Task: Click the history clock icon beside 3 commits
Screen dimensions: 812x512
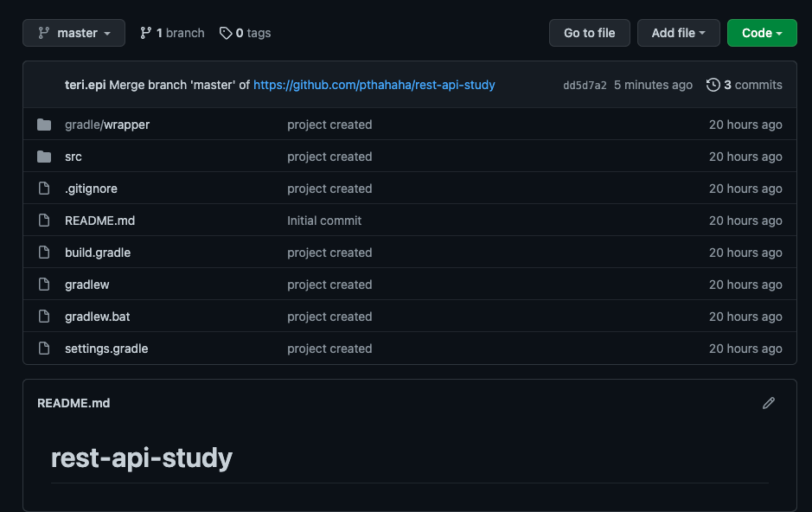Action: (x=713, y=85)
